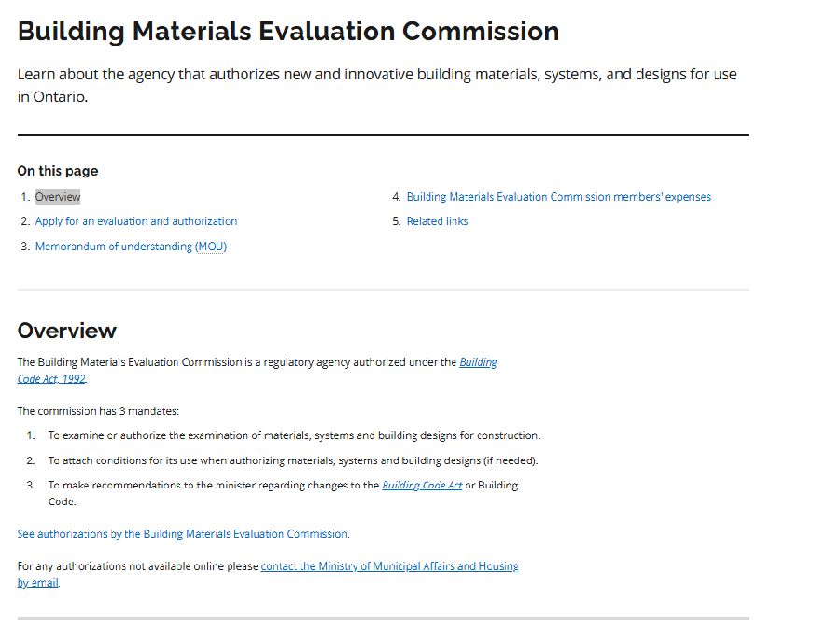Viewport: 840px width, 636px height.
Task: Click the intro paragraph starting Learn about the agency
Action: click(377, 75)
